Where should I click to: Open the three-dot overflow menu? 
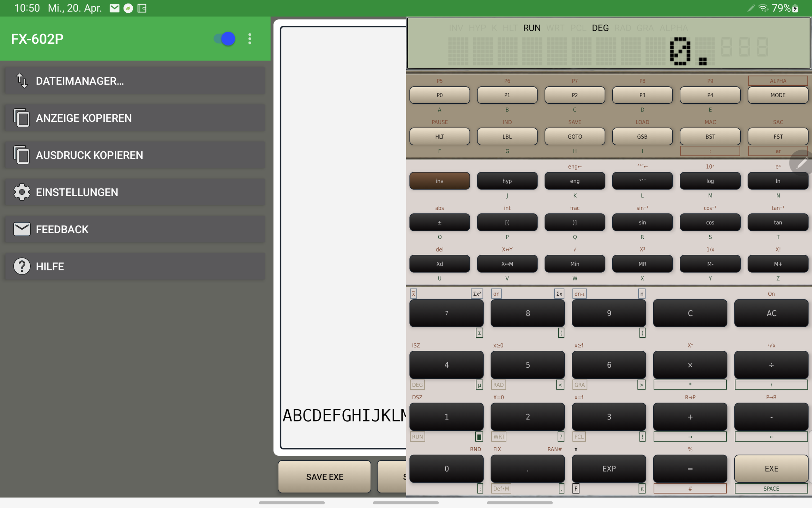(x=250, y=39)
